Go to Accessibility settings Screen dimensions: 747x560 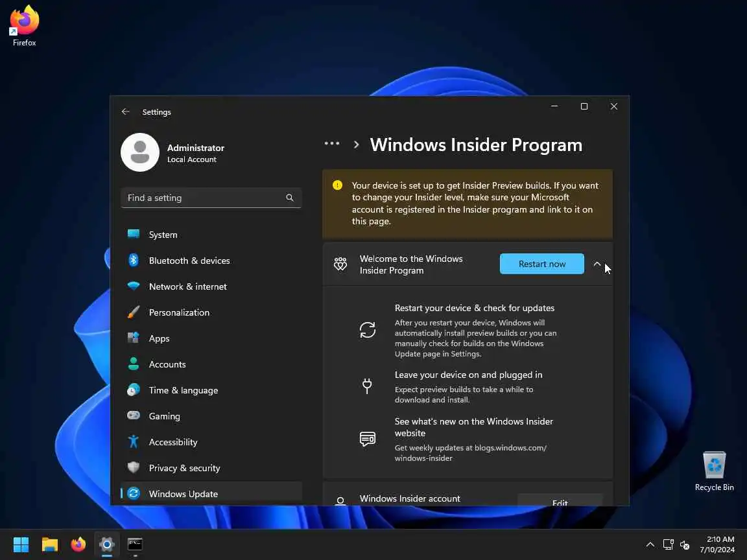[x=211, y=442]
